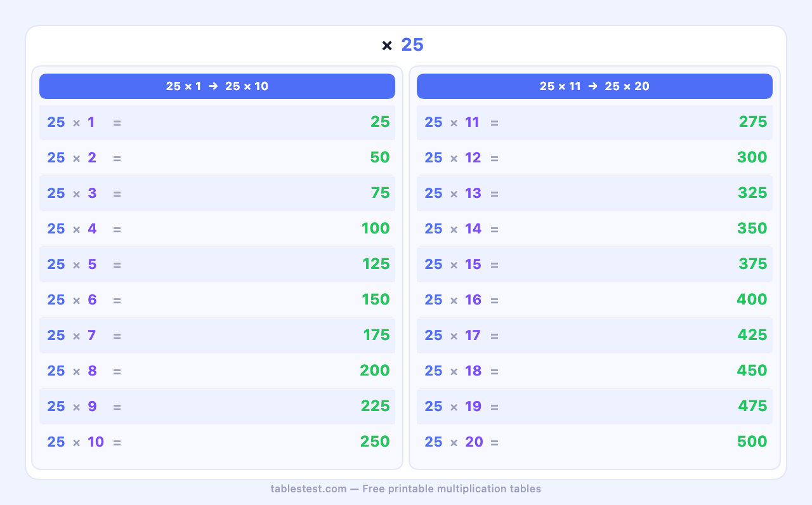Click the multiplication sign icon beside title 25

point(387,46)
